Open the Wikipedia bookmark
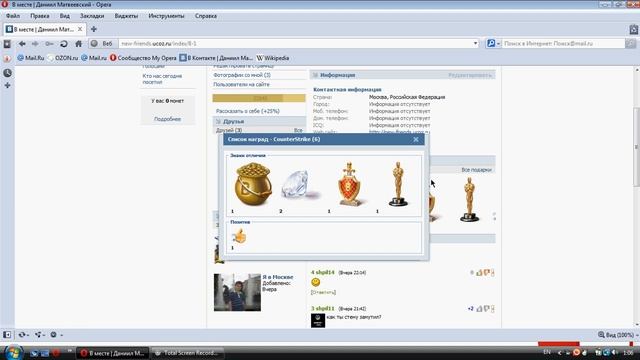 pyautogui.click(x=273, y=58)
